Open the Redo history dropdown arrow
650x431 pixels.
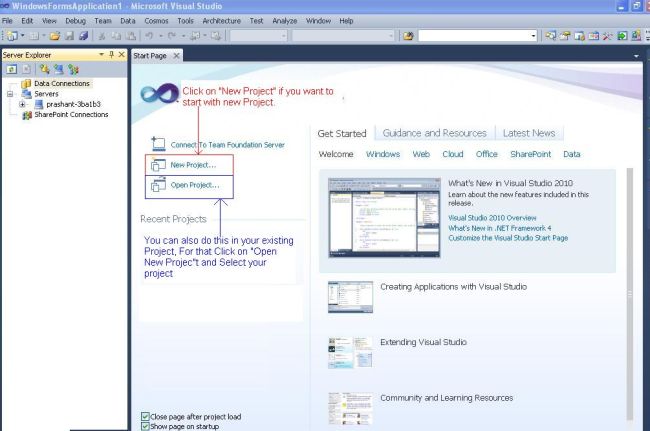183,36
